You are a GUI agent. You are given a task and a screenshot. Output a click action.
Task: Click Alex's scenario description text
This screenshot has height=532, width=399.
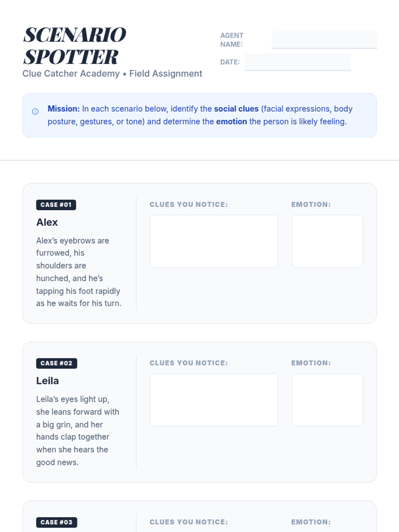[79, 272]
